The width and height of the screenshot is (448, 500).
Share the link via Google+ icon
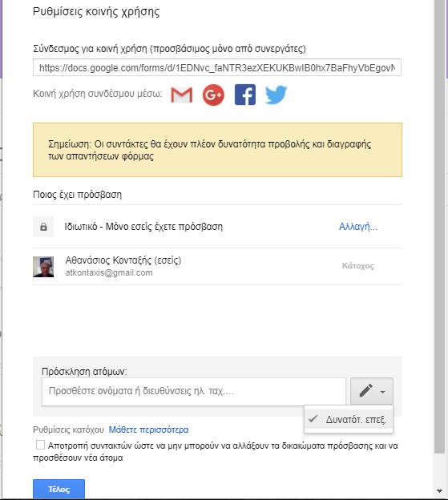(x=213, y=95)
